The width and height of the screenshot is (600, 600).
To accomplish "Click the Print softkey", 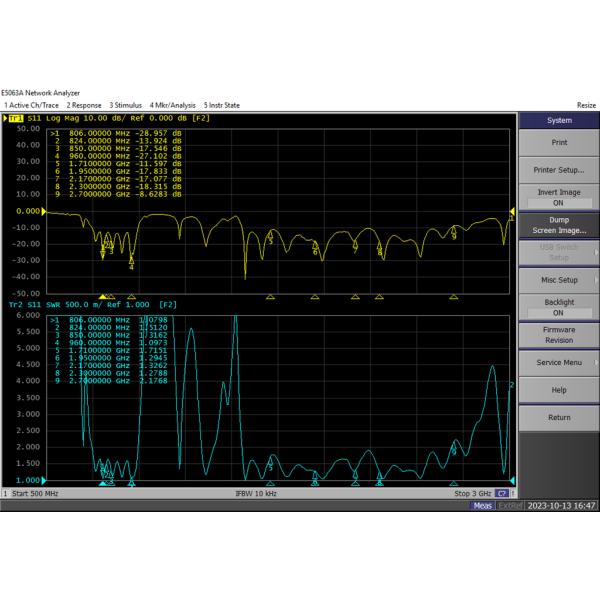I will [558, 142].
